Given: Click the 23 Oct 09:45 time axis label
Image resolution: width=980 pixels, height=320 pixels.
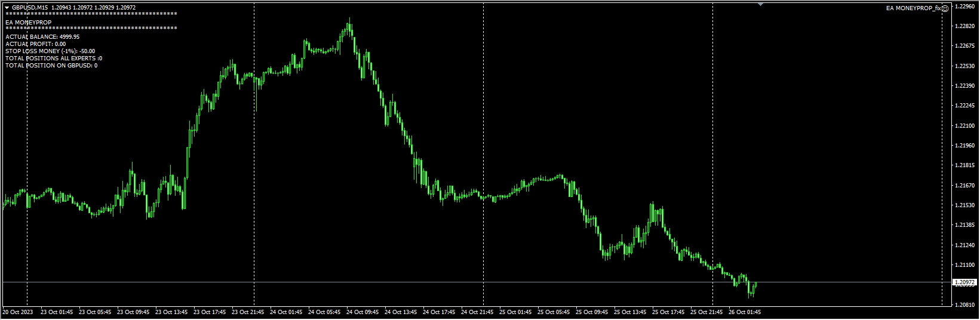Looking at the screenshot, I should pos(133,312).
